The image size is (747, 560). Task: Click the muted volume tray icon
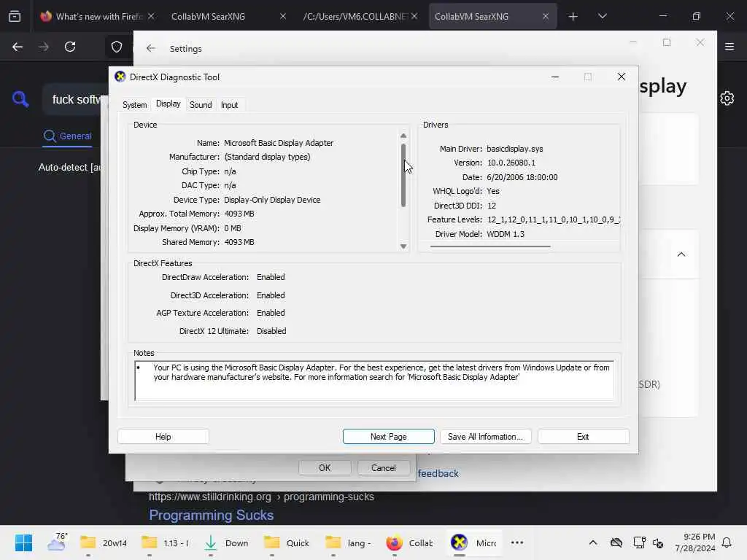(x=658, y=542)
